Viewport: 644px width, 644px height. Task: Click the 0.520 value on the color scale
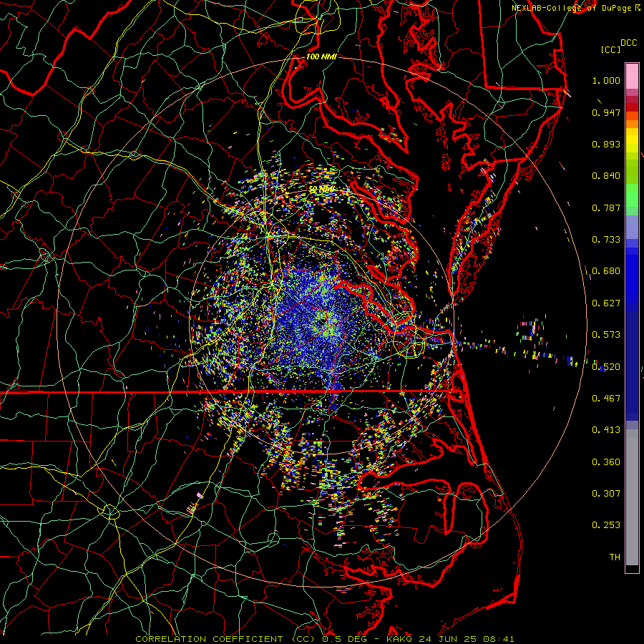point(606,367)
